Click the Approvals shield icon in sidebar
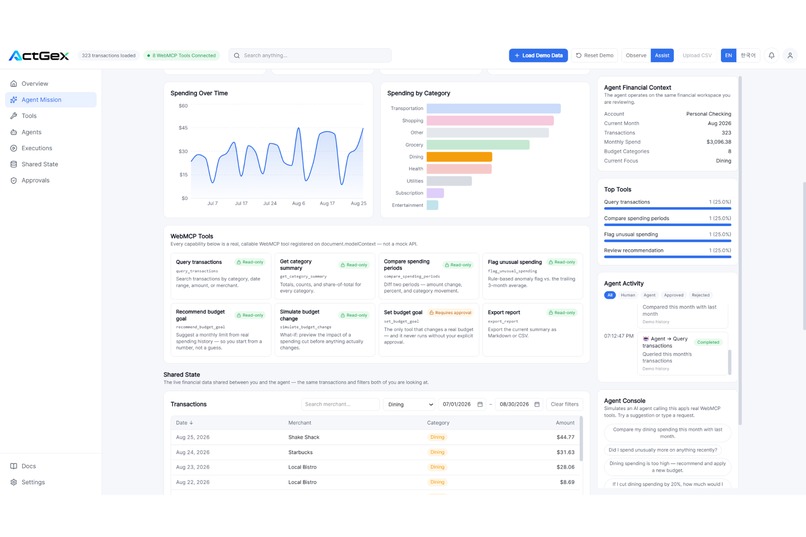The image size is (806, 537). [14, 180]
